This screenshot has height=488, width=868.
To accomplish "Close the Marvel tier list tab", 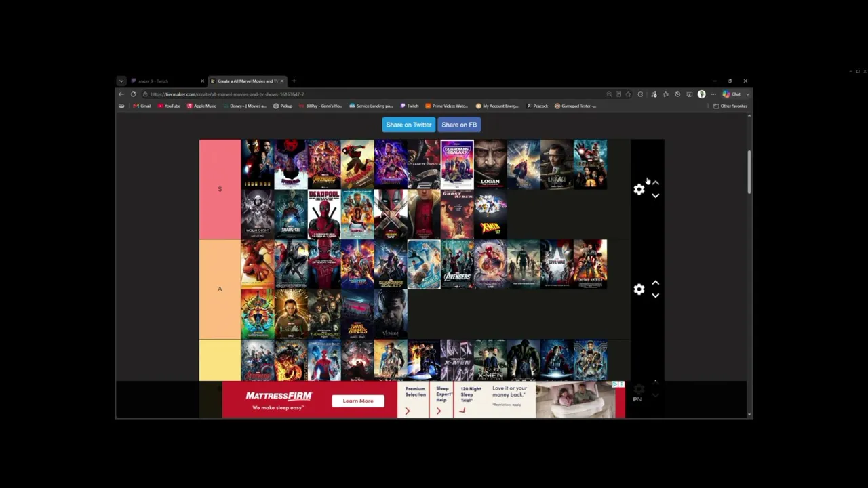I will (x=282, y=81).
